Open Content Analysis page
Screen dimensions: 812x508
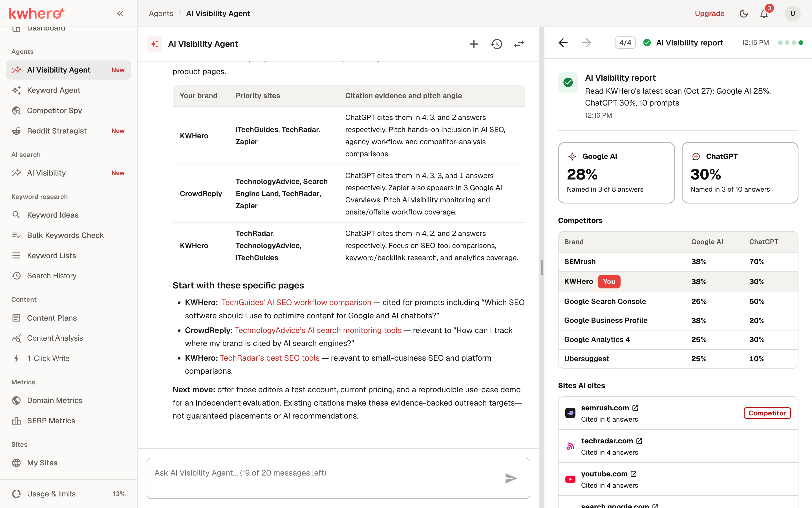point(69,338)
